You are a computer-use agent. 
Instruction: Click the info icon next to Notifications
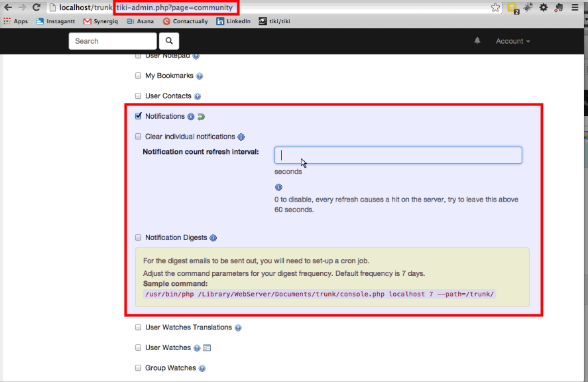pos(191,117)
